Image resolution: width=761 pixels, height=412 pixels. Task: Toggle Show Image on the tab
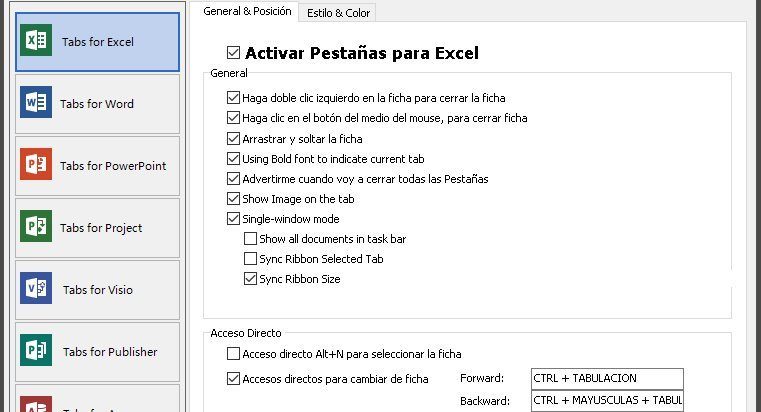233,198
